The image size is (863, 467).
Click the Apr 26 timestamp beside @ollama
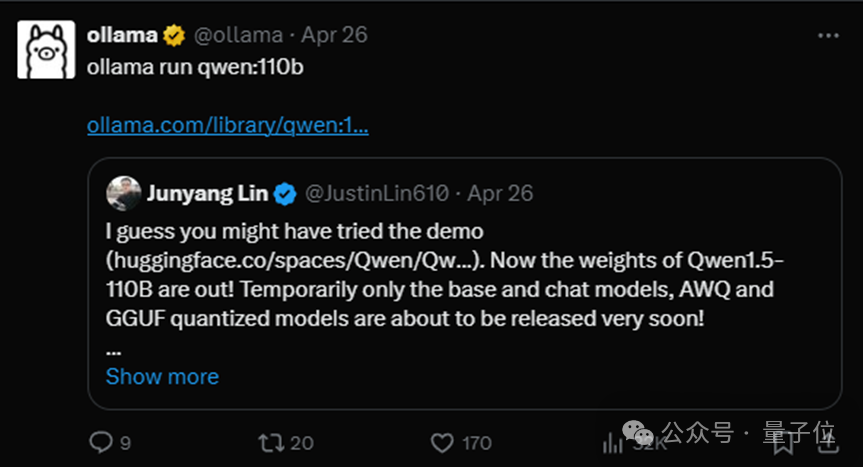[334, 36]
